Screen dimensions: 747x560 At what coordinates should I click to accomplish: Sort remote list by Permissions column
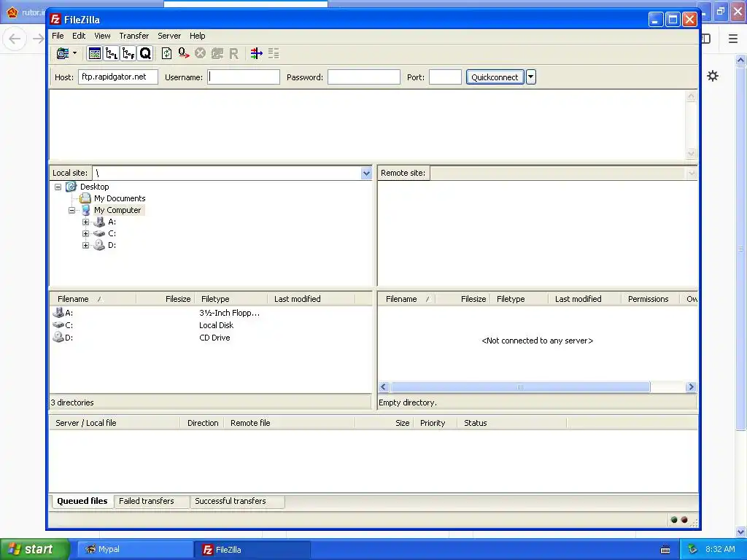(650, 299)
